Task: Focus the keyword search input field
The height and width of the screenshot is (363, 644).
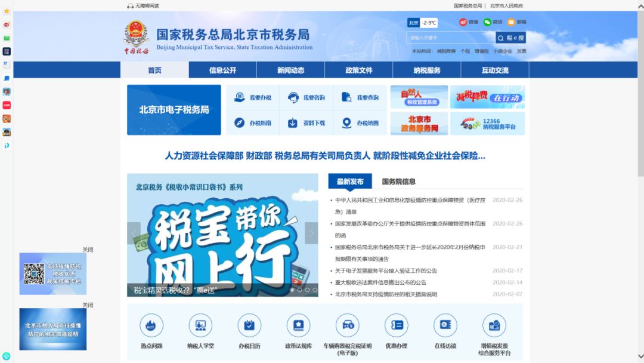Action: coord(451,38)
